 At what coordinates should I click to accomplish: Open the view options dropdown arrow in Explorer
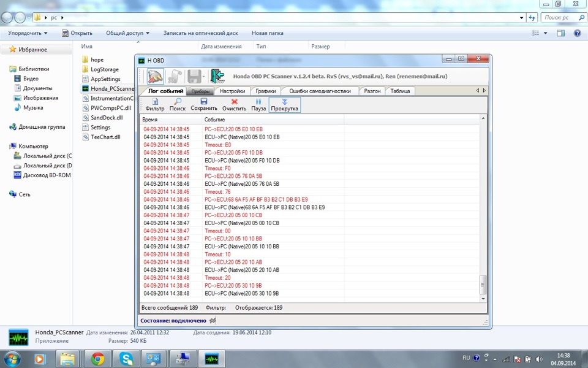click(545, 33)
